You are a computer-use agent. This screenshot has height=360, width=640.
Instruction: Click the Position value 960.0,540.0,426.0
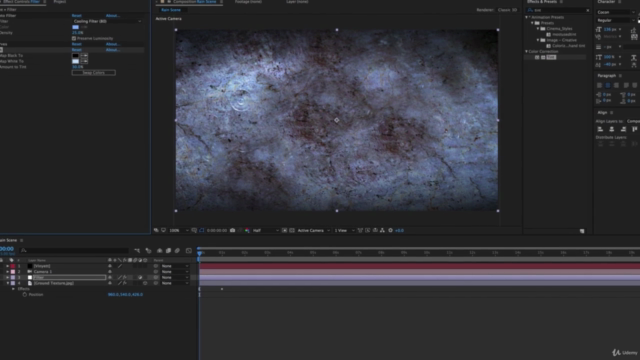pyautogui.click(x=125, y=295)
